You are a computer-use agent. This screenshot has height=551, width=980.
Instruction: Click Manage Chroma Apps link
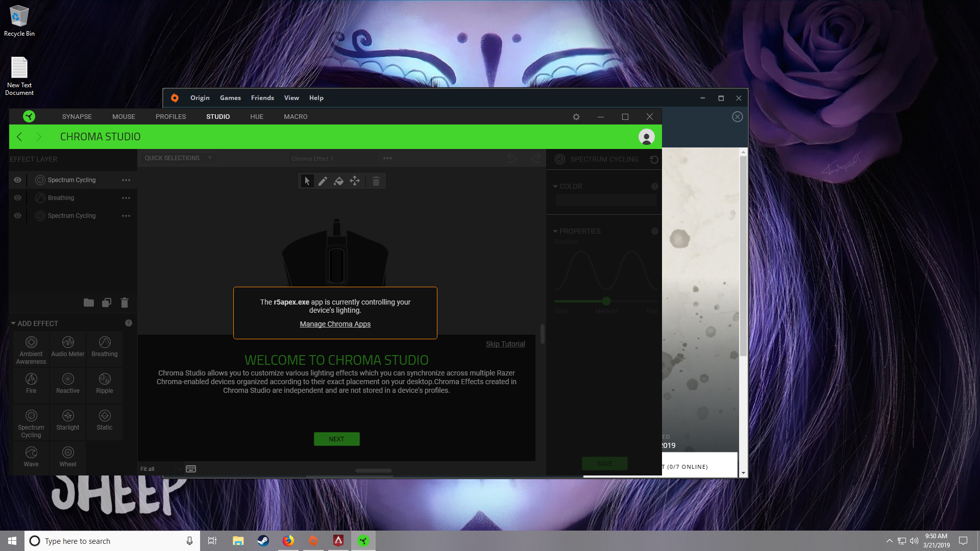(x=335, y=324)
